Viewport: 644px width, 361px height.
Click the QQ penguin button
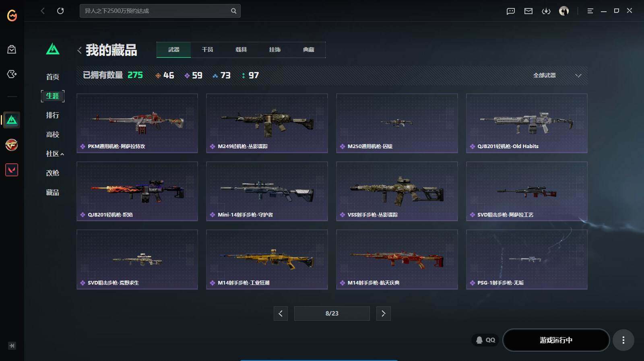coord(485,340)
